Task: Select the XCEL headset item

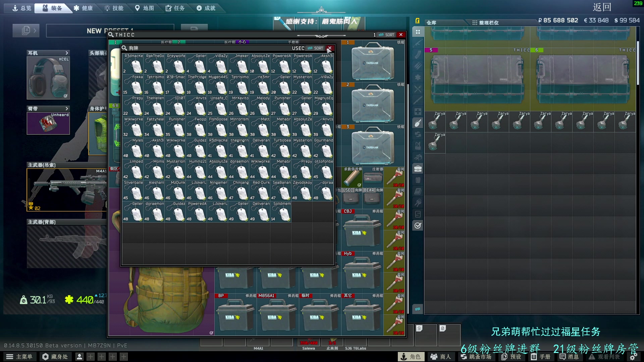Action: click(x=48, y=78)
